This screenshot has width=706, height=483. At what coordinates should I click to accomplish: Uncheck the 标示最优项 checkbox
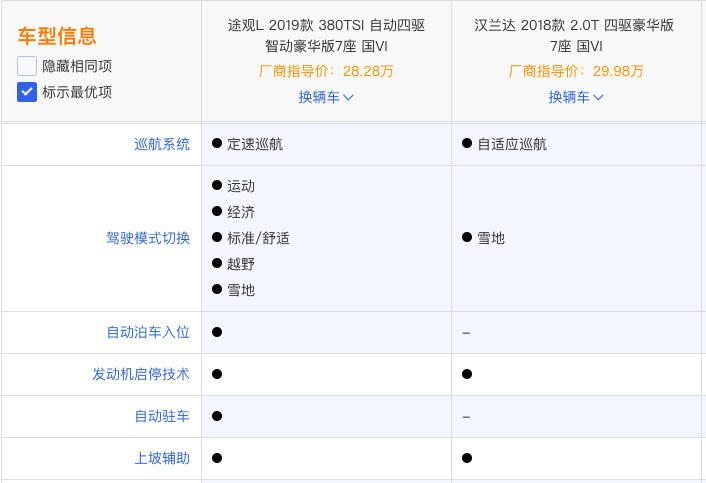point(27,92)
